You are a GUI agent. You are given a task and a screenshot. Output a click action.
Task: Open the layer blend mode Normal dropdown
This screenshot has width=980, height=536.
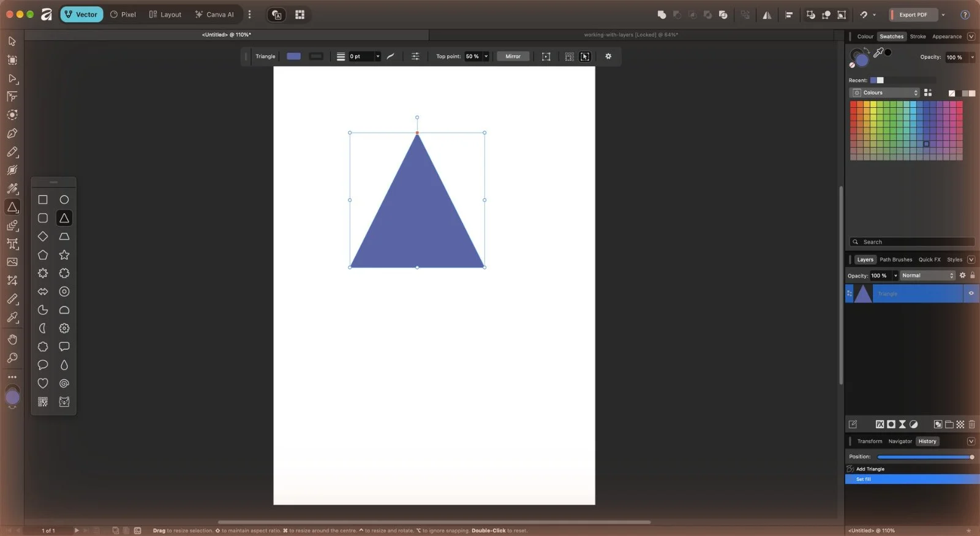[928, 276]
